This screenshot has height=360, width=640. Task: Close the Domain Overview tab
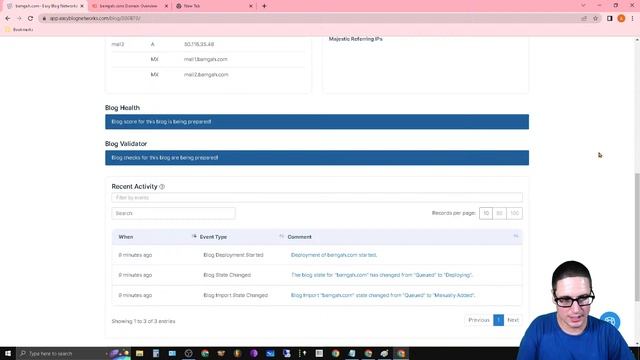click(x=166, y=6)
